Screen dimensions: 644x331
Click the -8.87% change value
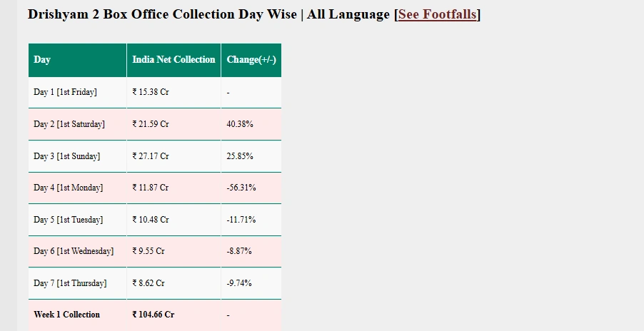pos(239,251)
